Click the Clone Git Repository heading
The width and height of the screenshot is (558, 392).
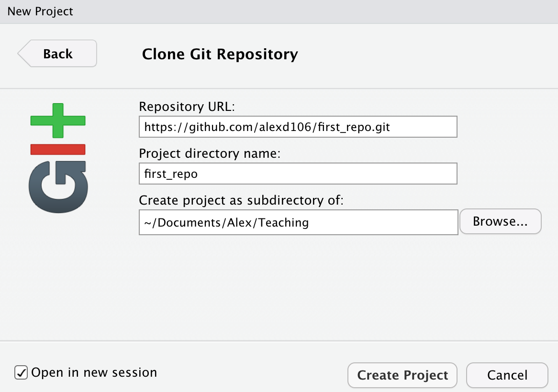coord(220,54)
